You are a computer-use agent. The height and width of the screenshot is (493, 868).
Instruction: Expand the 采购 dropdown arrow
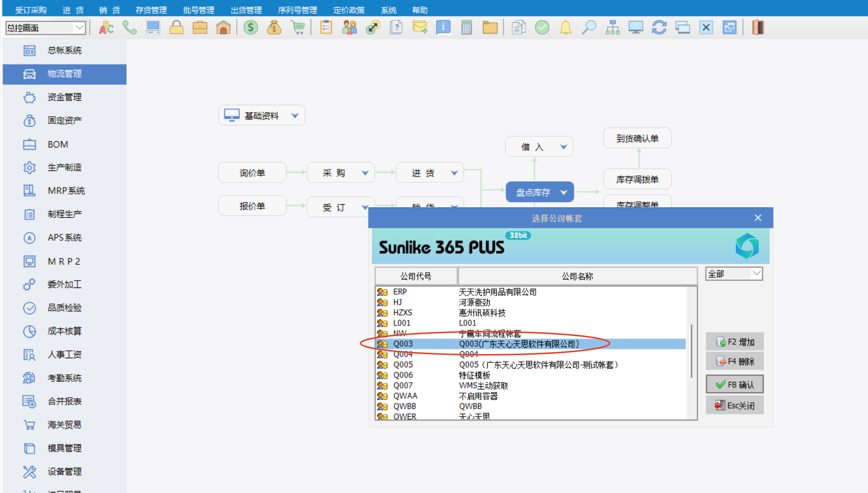pyautogui.click(x=365, y=173)
